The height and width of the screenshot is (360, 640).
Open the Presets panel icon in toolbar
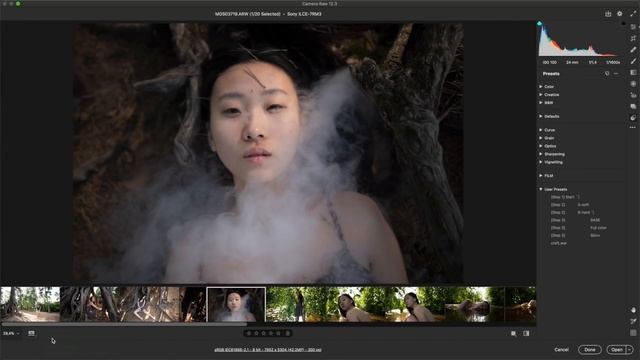(633, 118)
